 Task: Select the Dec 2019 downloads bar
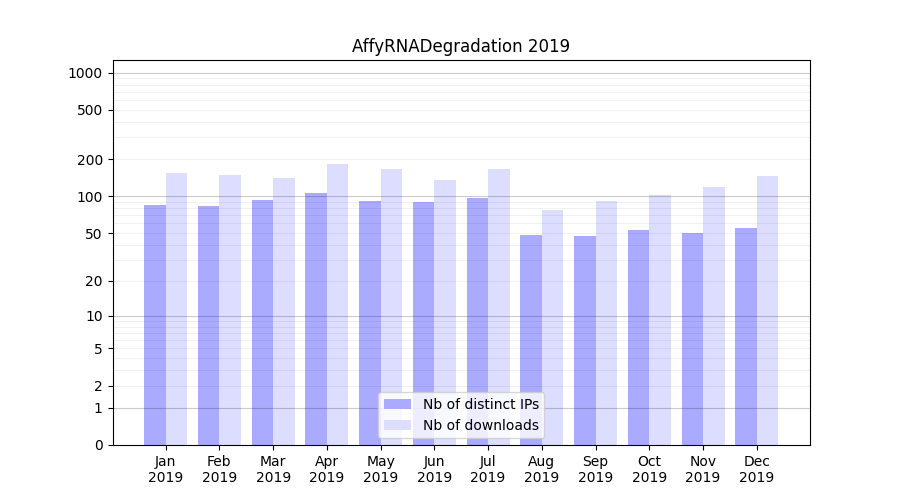[767, 310]
